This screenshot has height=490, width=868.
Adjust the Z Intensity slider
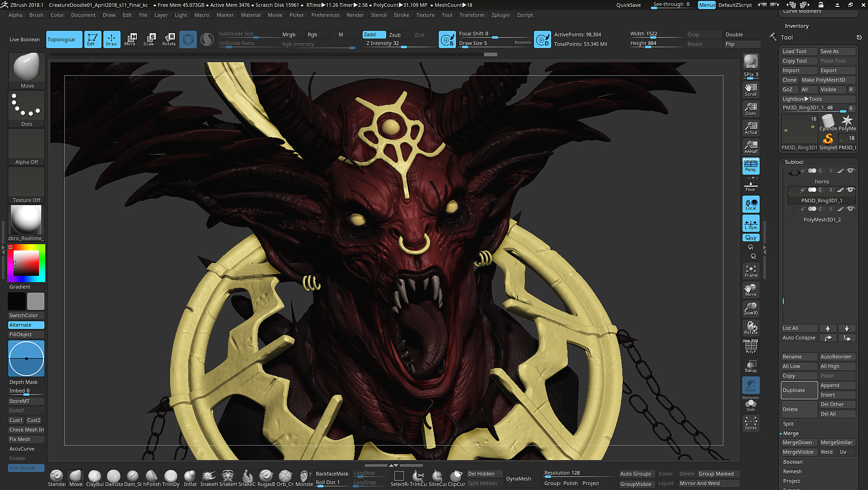[x=399, y=44]
